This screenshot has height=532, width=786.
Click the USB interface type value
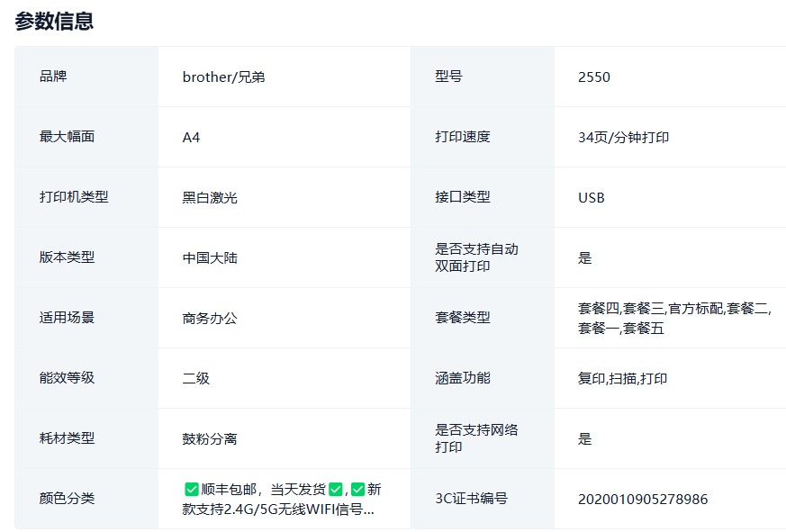(592, 198)
